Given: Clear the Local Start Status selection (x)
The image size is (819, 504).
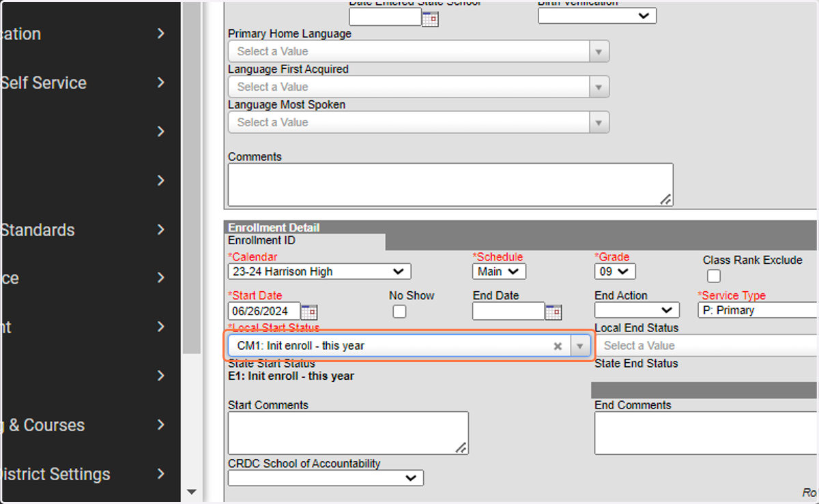Looking at the screenshot, I should (558, 346).
